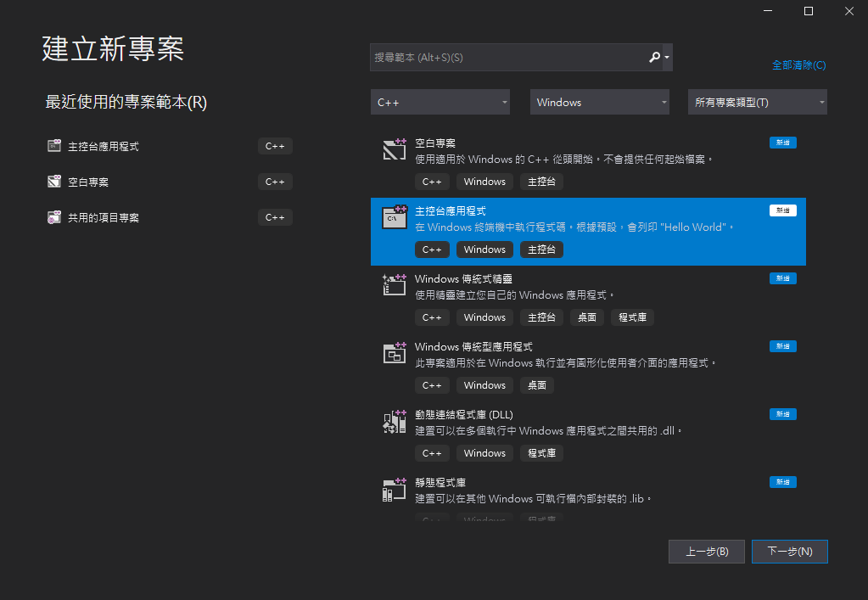Image resolution: width=868 pixels, height=600 pixels.
Task: Click the 新增 badge on Windows 傳統式精靈
Action: [783, 278]
